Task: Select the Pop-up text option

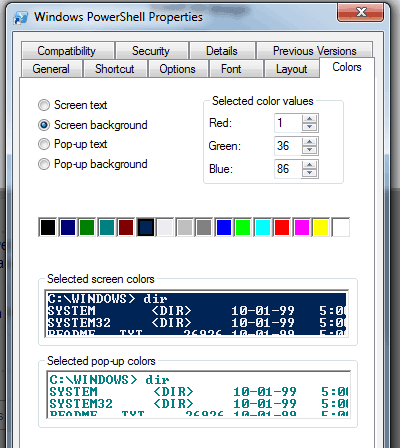Action: click(44, 144)
